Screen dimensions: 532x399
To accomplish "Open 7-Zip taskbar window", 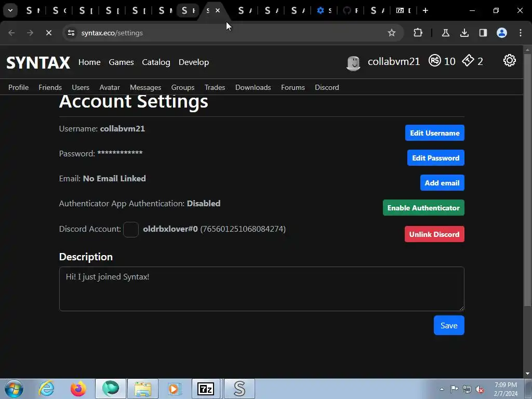I will pyautogui.click(x=206, y=389).
